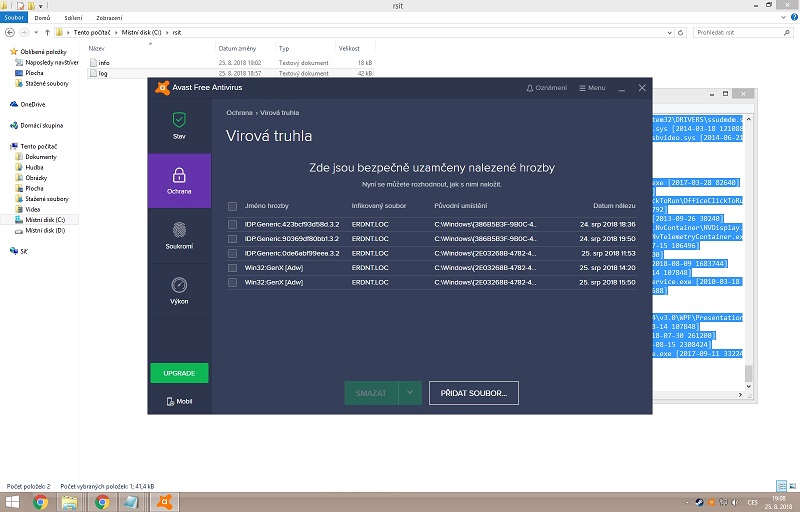
Task: Open the Zobrazení ribbon tab
Action: [109, 18]
